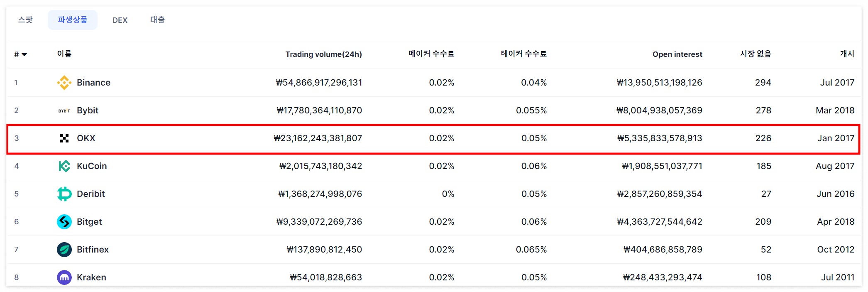Viewport: 868px width, 292px height.
Task: Open the Bitget exchange link
Action: click(89, 222)
